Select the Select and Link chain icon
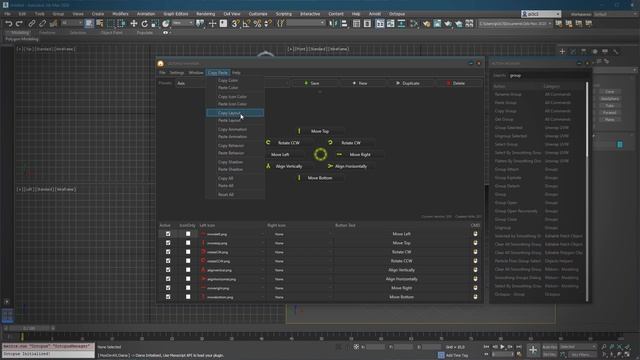Viewport: 640px width, 360px height. click(32, 24)
